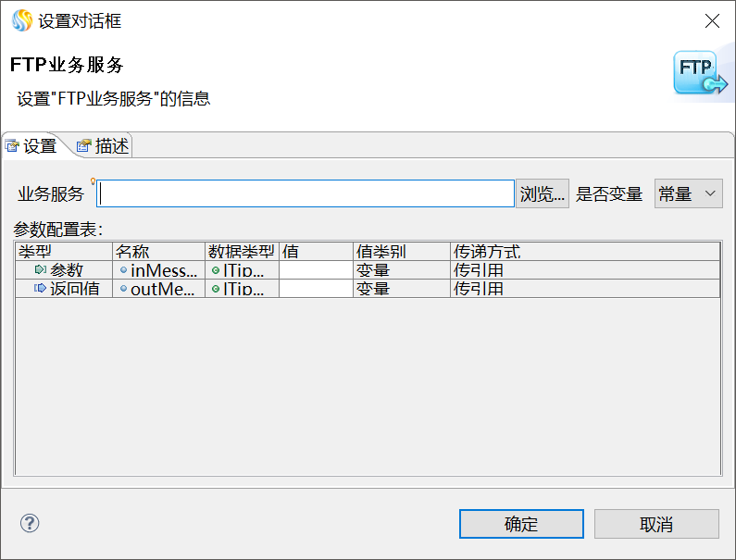Image resolution: width=736 pixels, height=560 pixels.
Task: Click the 是否变量 label
Action: tap(609, 193)
